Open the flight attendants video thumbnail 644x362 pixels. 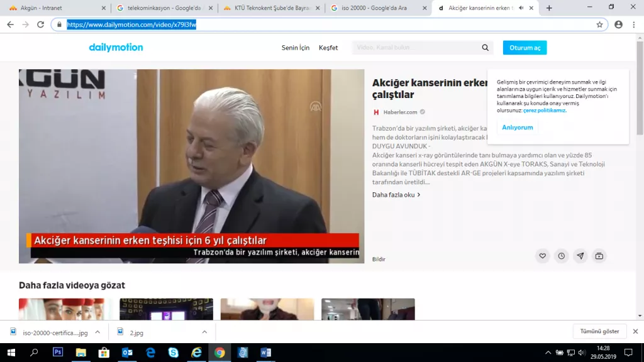tap(65, 309)
